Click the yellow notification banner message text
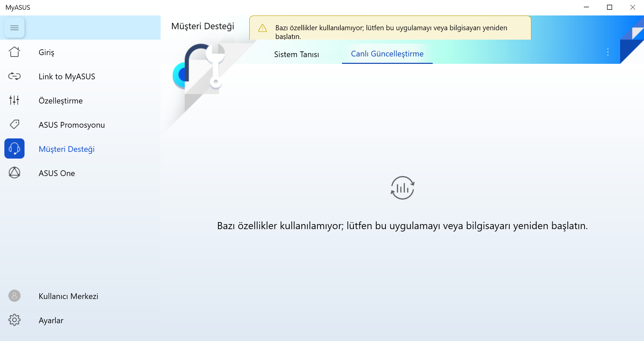The image size is (644, 341). pos(391,32)
